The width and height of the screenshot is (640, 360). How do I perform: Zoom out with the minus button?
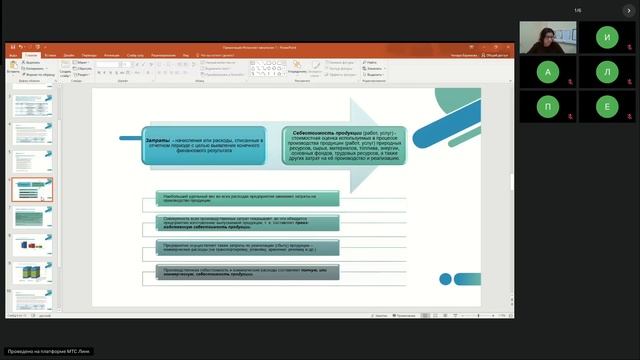pyautogui.click(x=462, y=316)
